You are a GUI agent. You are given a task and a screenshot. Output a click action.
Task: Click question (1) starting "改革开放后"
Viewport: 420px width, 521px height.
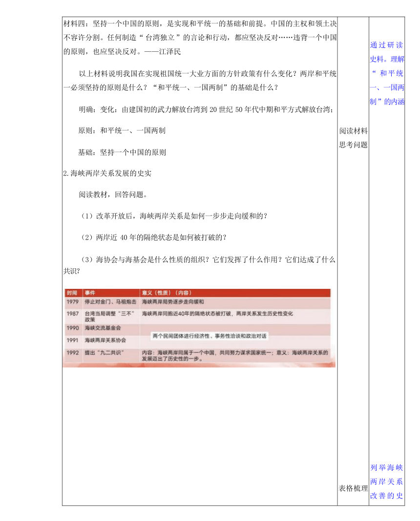[174, 216]
